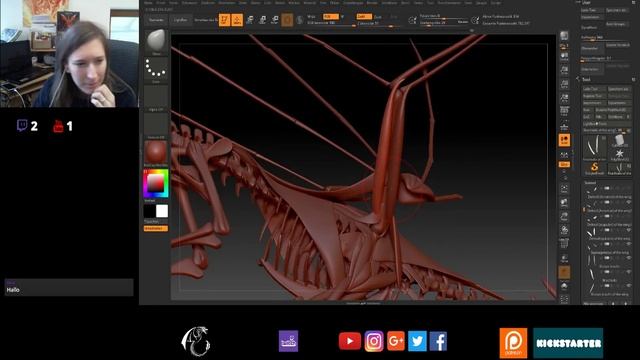
Task: Open the Patreon logo link
Action: pyautogui.click(x=513, y=343)
